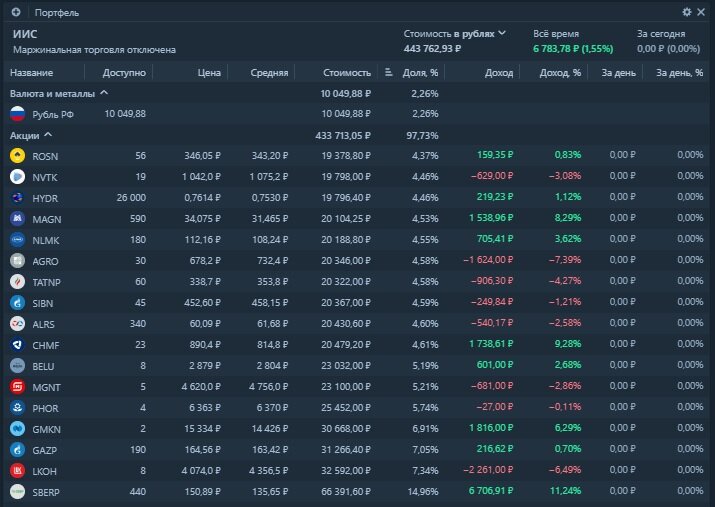Viewport: 715px width, 507px height.
Task: Click all-time profit 6 783,78 ₽ (1,55%)
Action: pyautogui.click(x=573, y=48)
